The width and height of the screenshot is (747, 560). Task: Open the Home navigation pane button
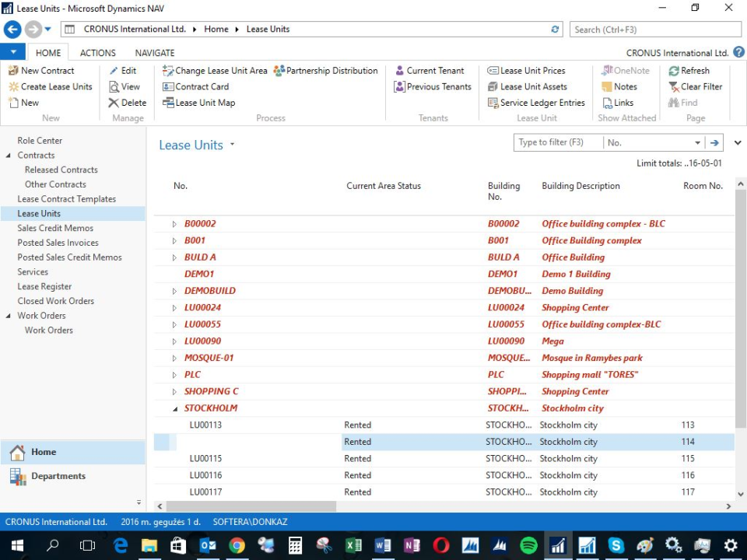[x=73, y=452]
